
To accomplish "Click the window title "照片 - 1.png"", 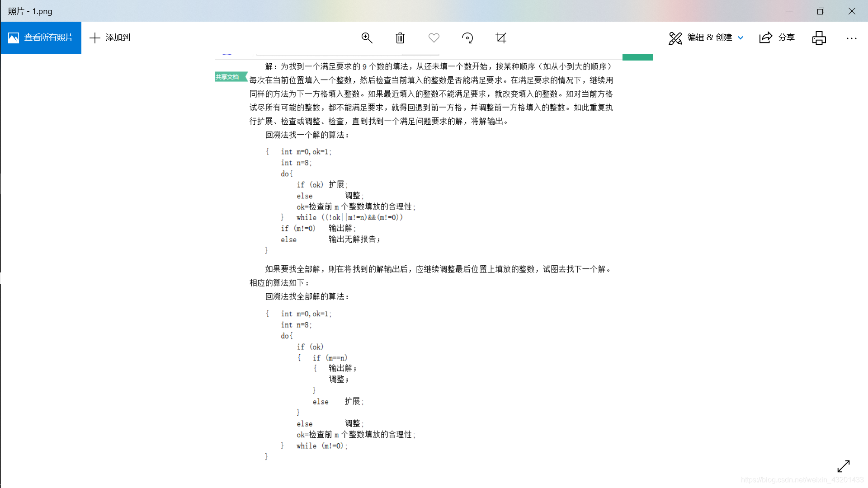I will click(30, 11).
